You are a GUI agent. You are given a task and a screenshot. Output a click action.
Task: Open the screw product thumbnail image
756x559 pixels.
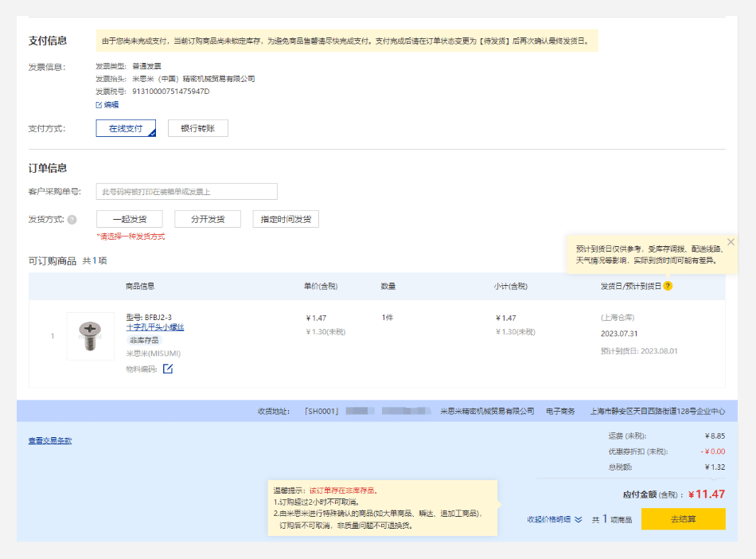[91, 335]
